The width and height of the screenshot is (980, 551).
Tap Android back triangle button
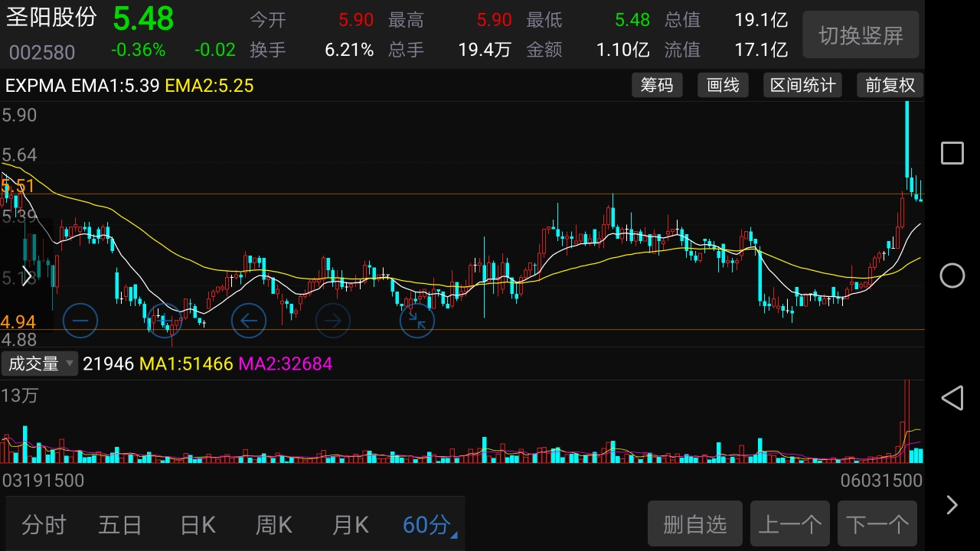click(952, 398)
